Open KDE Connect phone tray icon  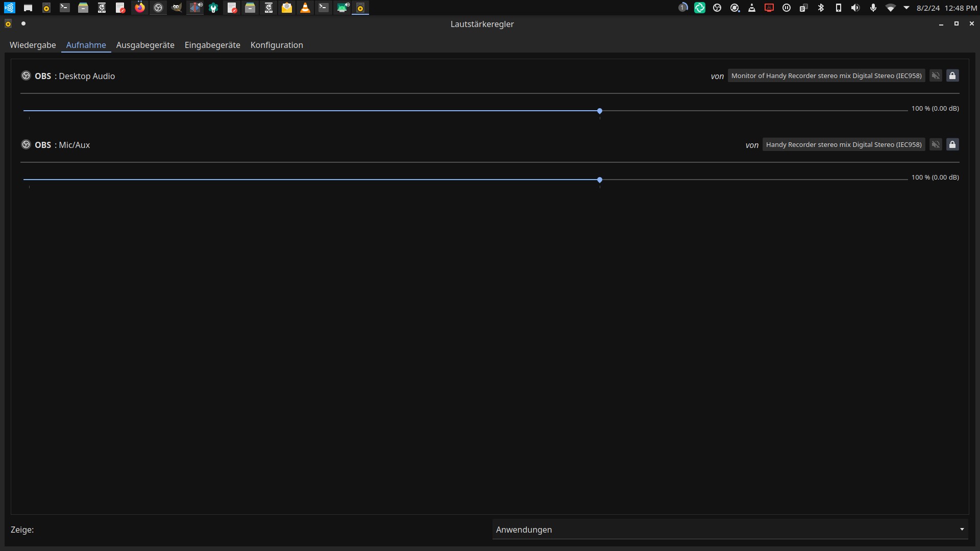click(x=838, y=8)
